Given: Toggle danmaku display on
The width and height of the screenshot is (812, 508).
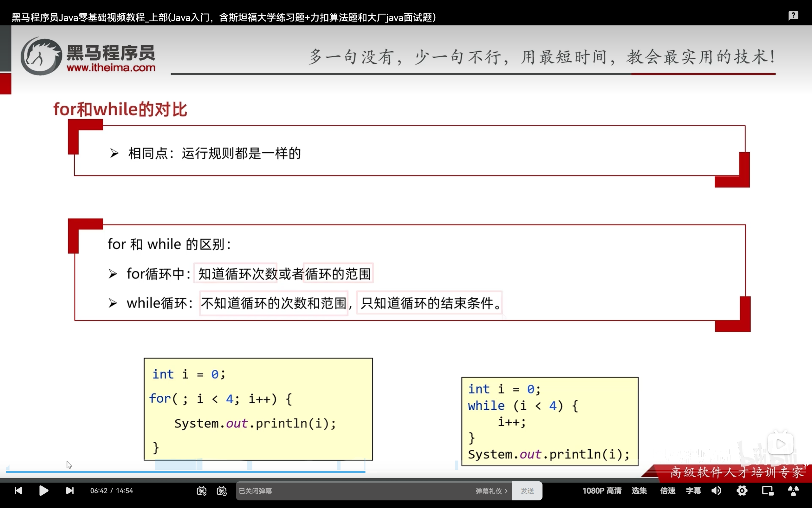Looking at the screenshot, I should click(x=201, y=491).
